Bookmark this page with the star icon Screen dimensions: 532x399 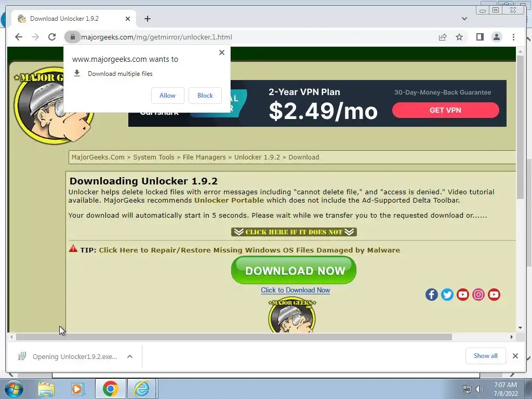point(459,37)
